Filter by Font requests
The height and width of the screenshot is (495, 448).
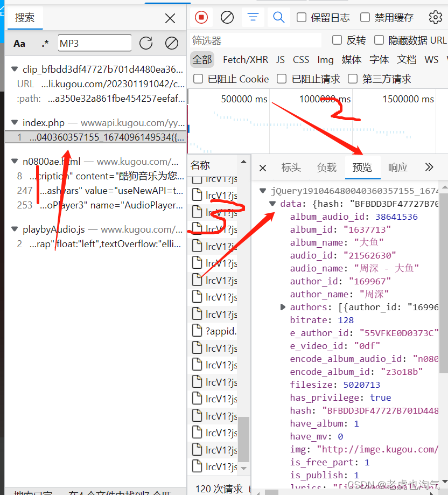pyautogui.click(x=379, y=60)
